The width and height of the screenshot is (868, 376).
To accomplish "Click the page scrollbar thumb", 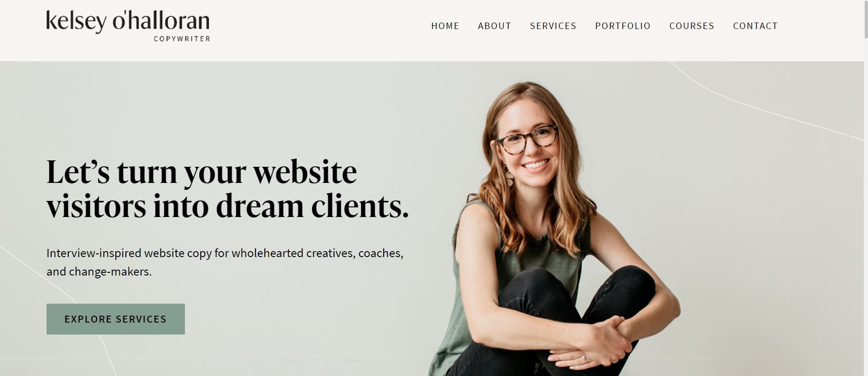I will pyautogui.click(x=866, y=19).
